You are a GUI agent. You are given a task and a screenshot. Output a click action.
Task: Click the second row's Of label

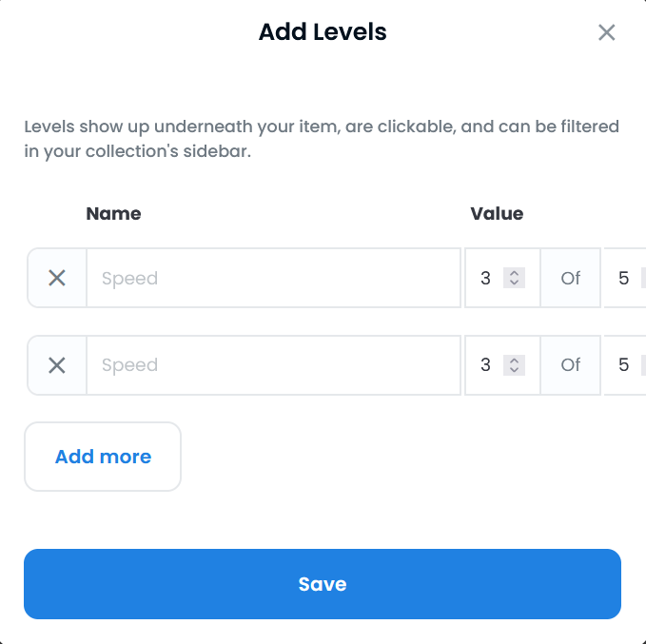pyautogui.click(x=571, y=364)
